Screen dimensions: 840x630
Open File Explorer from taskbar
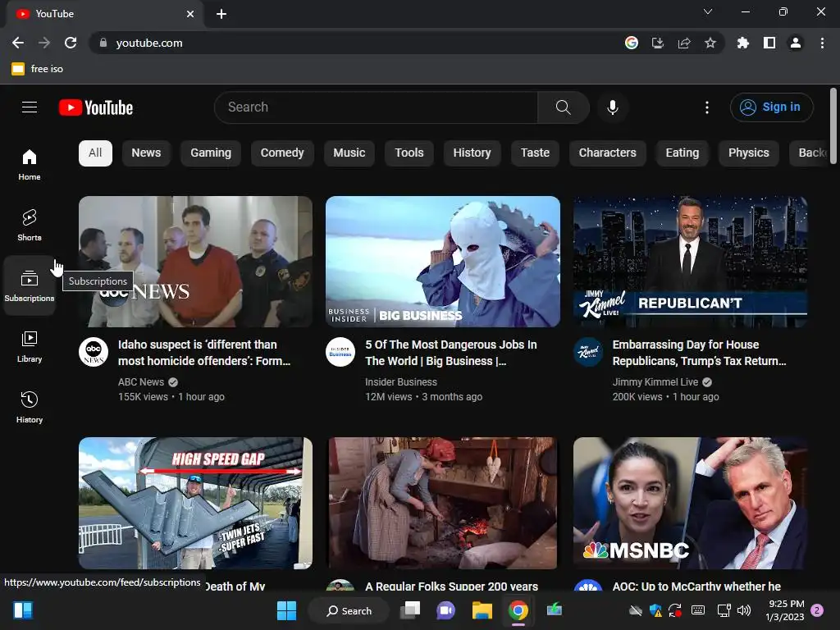[x=482, y=610]
